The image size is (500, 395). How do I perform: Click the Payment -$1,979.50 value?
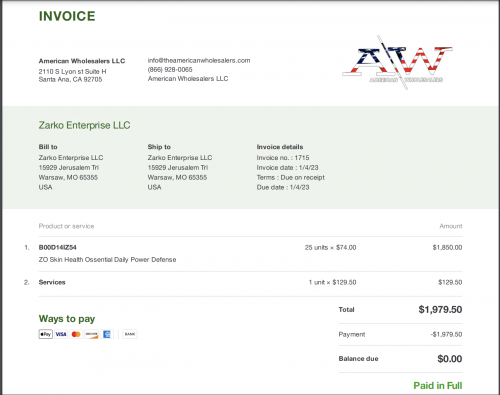(446, 334)
